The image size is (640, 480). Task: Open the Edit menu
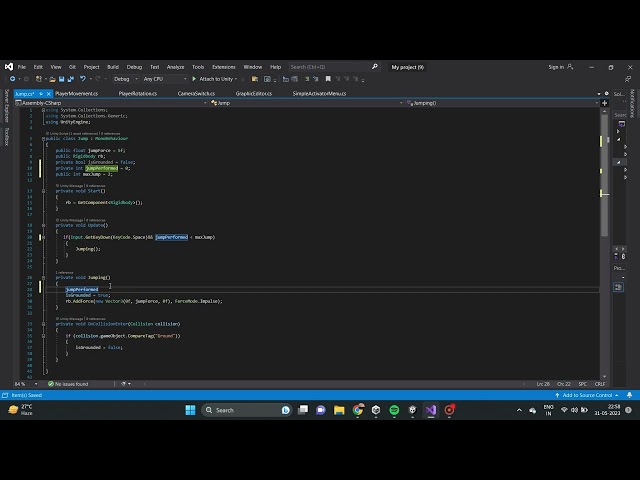click(38, 67)
